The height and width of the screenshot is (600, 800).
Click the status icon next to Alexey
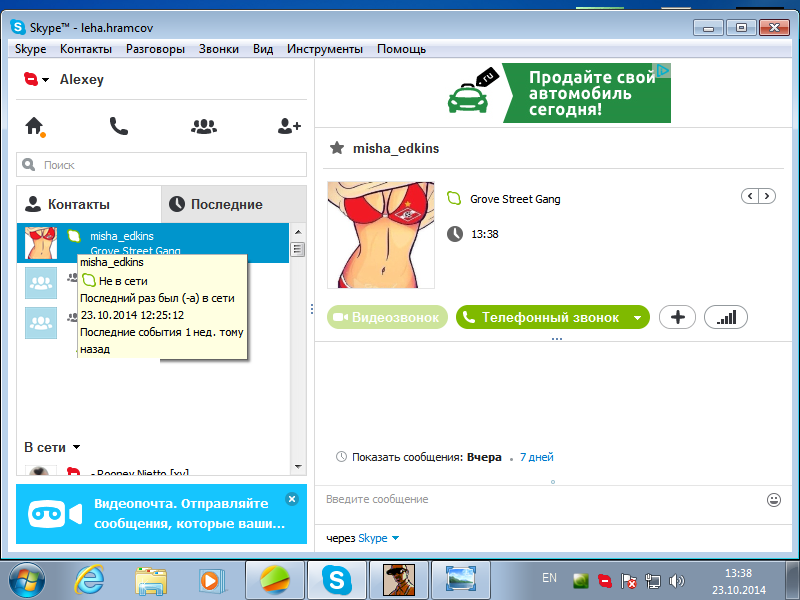[x=31, y=79]
